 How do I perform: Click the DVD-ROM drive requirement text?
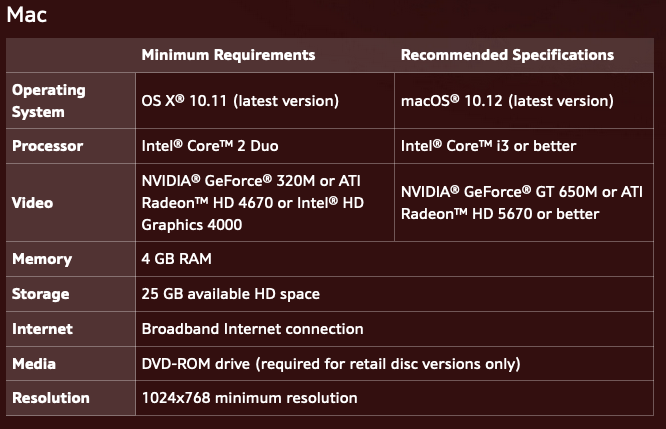[x=331, y=364]
